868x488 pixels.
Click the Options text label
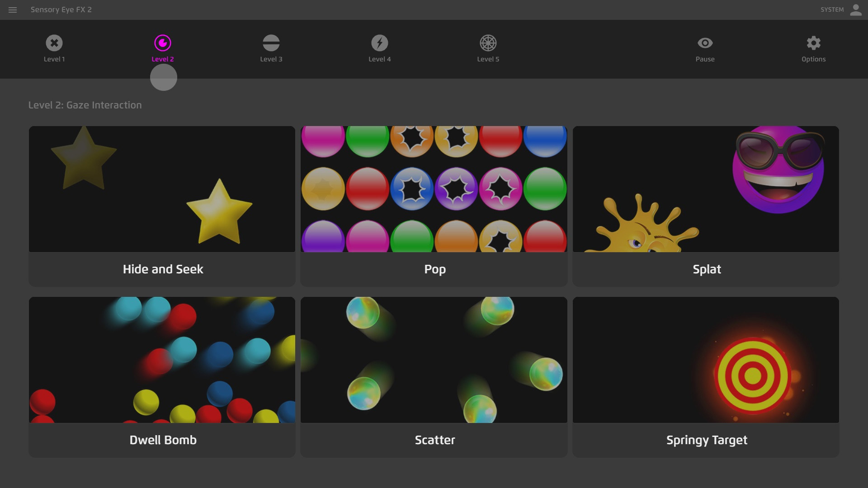point(814,59)
